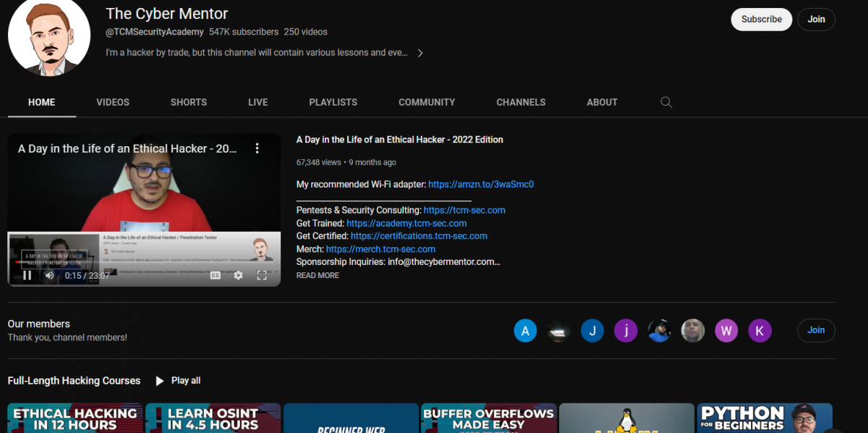
Task: Mute the video volume speaker icon
Action: 49,275
